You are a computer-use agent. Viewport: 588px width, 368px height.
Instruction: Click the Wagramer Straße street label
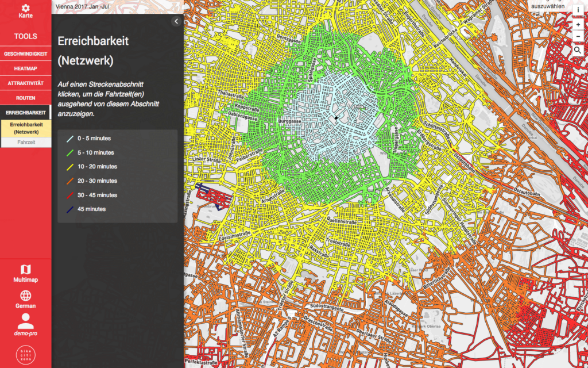479,13
